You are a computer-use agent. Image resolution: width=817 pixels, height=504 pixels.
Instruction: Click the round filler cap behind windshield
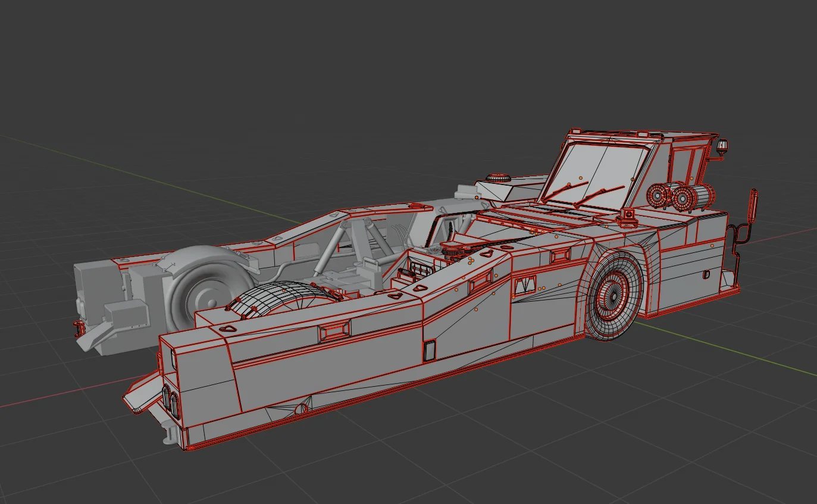(499, 178)
